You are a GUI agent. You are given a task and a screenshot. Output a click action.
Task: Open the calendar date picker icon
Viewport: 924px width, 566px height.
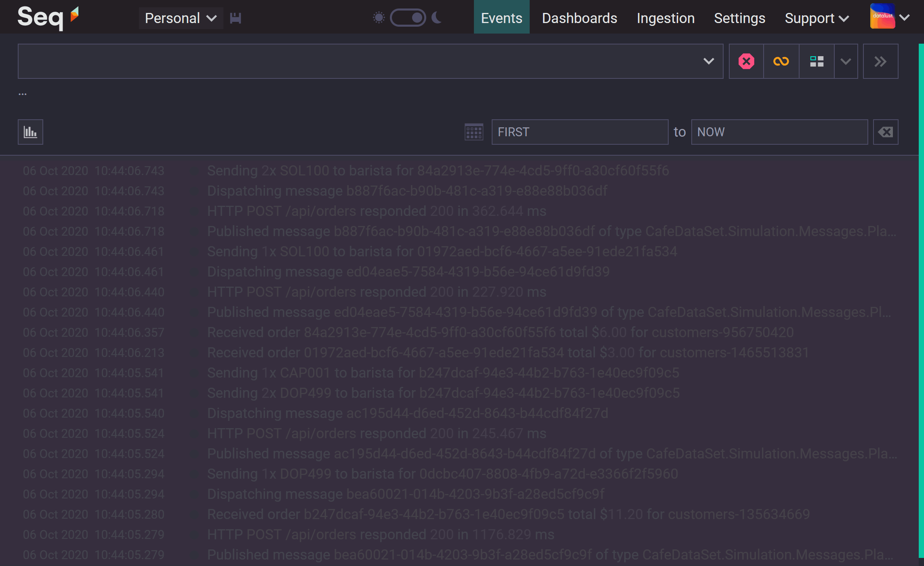click(474, 132)
